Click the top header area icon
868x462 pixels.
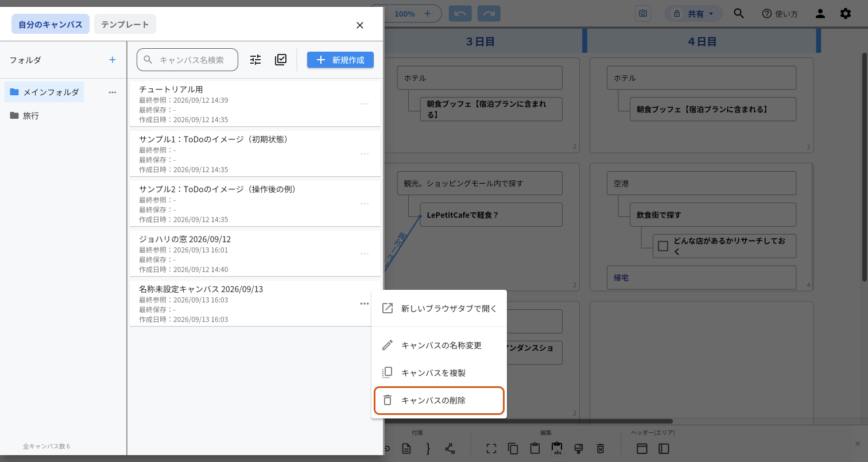(x=642, y=449)
